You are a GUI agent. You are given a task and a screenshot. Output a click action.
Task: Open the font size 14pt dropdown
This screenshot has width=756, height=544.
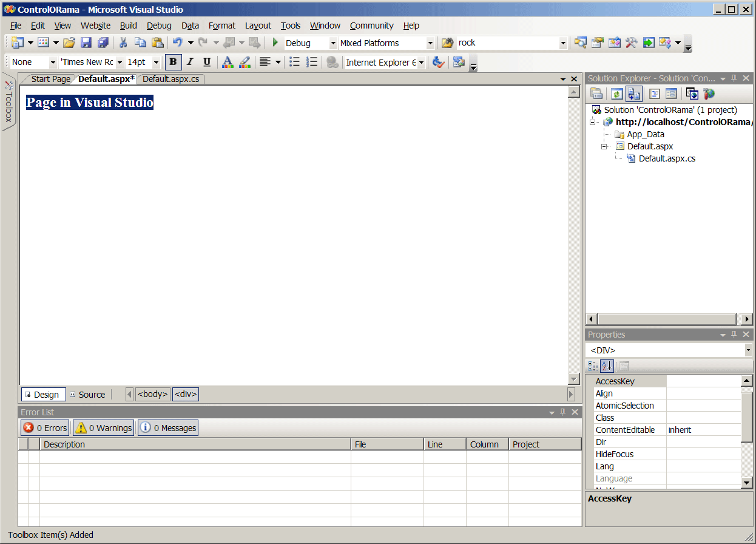(156, 63)
